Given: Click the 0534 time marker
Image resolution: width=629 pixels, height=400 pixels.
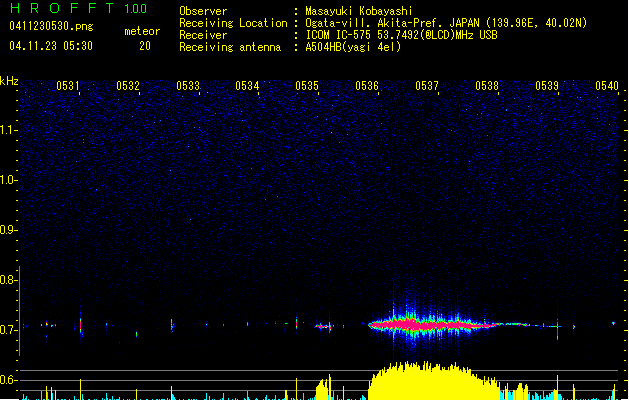Looking at the screenshot, I should pos(247,86).
